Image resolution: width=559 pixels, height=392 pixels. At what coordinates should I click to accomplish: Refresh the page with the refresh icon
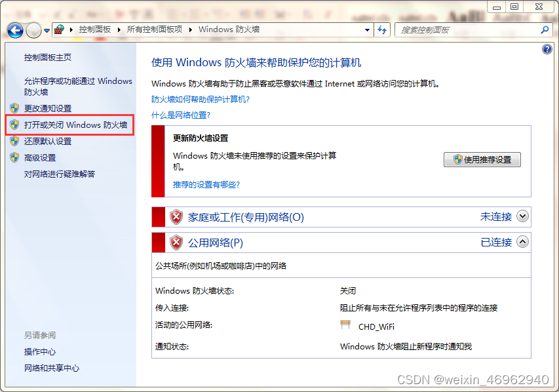tap(382, 30)
